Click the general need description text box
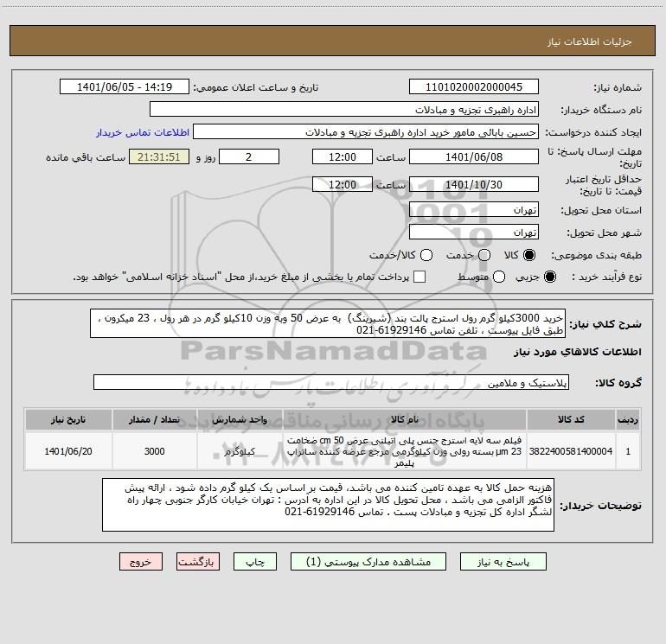 click(328, 323)
